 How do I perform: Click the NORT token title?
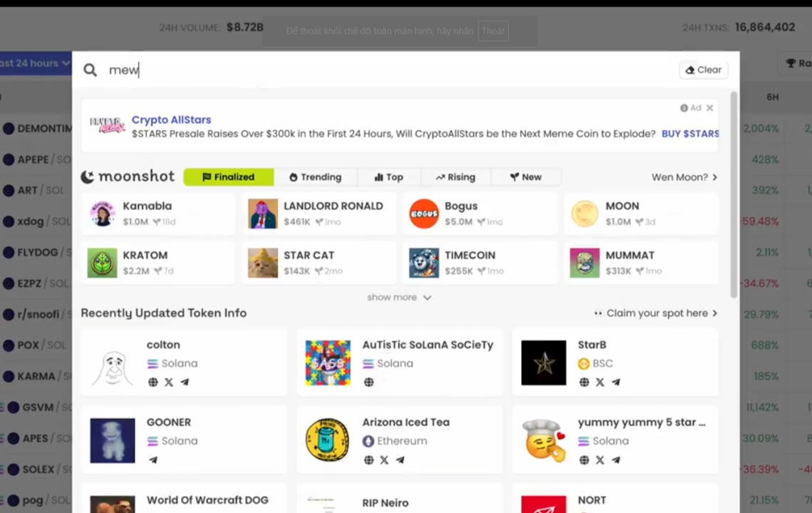[592, 500]
